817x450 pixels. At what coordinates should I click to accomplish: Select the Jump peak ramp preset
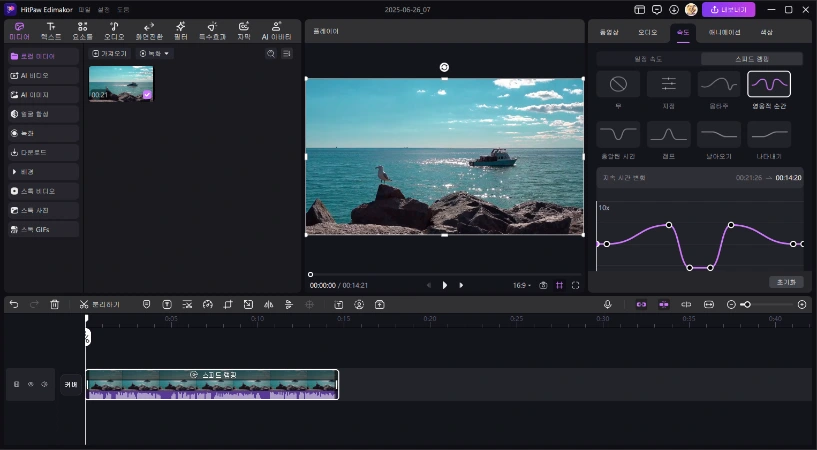click(x=669, y=134)
